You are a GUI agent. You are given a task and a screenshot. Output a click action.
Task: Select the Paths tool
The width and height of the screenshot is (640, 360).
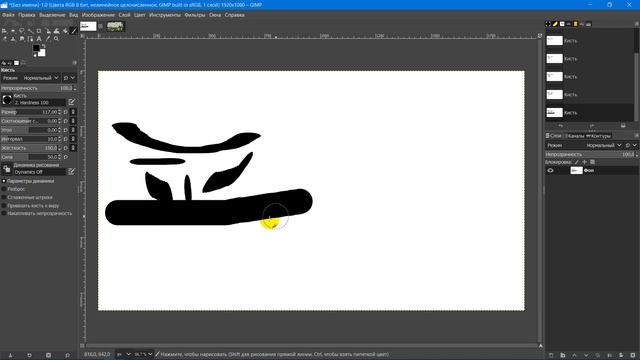click(30, 39)
